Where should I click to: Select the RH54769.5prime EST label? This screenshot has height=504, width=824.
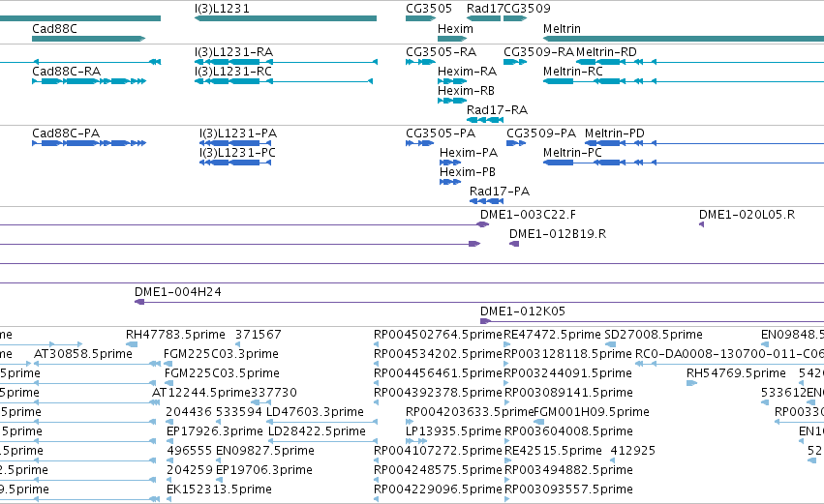tap(736, 373)
